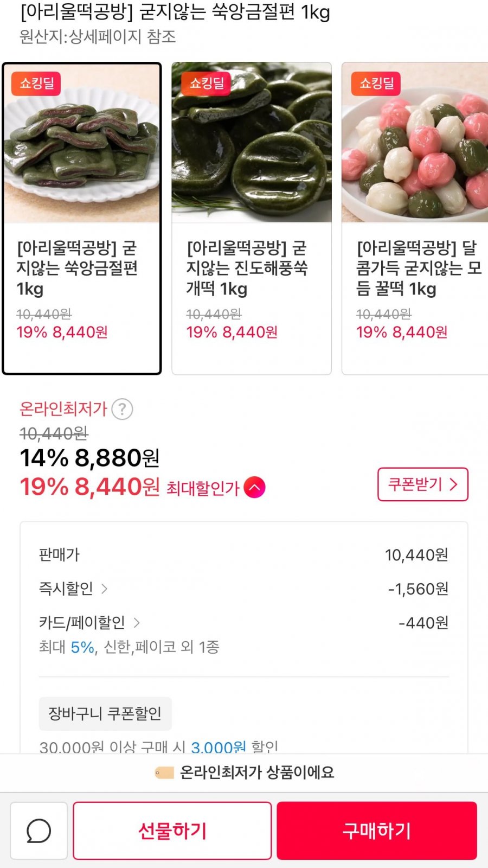Screen dimensions: 488x868
Task: Tap the price tag icon in bottom banner
Action: [x=164, y=773]
